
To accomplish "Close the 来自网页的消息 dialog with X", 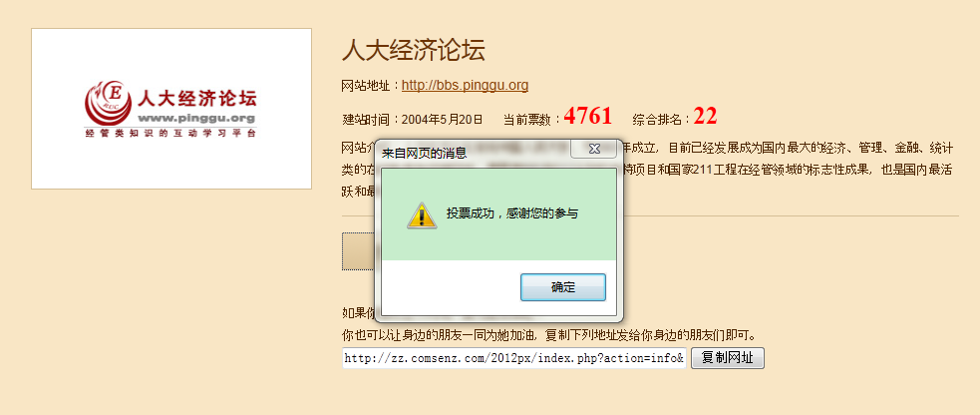I will 594,149.
